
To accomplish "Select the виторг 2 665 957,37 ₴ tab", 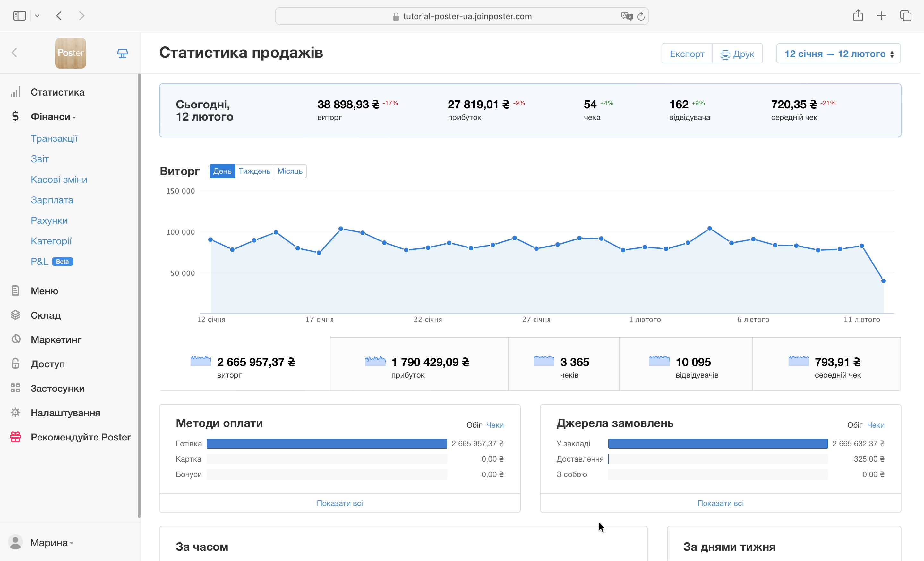I will (x=244, y=364).
